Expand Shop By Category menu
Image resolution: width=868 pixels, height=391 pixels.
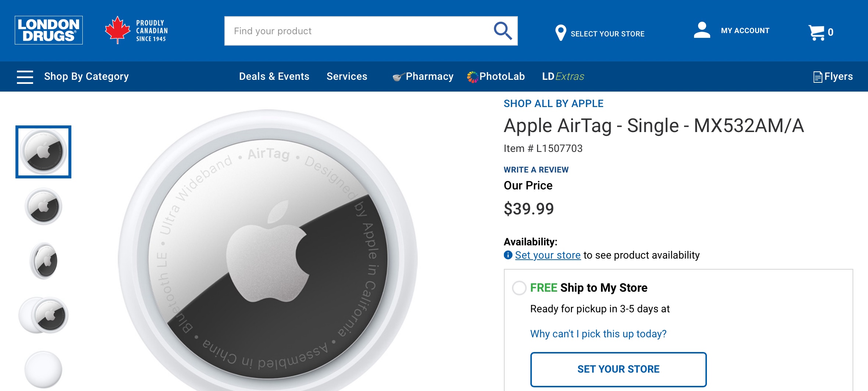pyautogui.click(x=86, y=77)
